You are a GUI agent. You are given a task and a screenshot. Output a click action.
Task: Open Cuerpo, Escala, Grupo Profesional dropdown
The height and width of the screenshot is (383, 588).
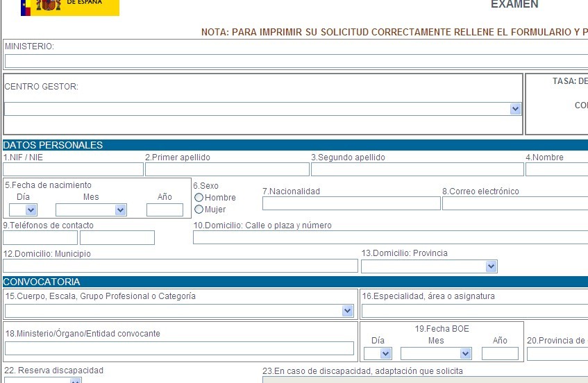[180, 311]
